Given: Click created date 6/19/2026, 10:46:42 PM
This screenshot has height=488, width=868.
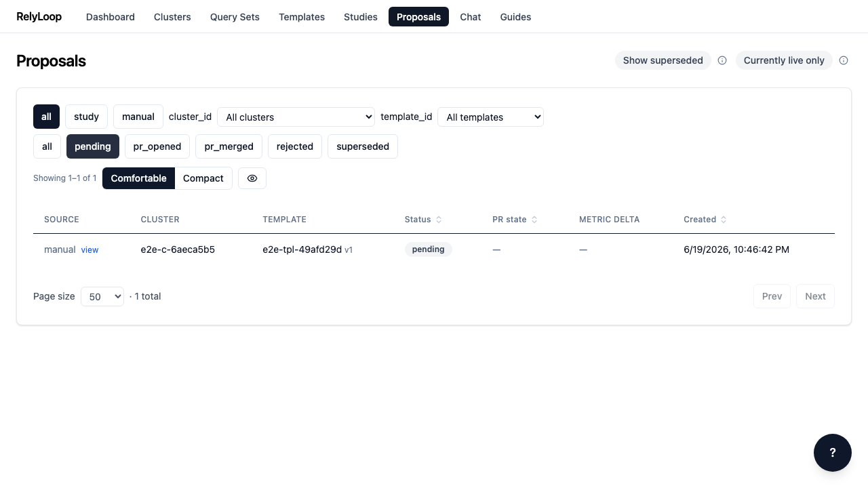Looking at the screenshot, I should coord(736,249).
